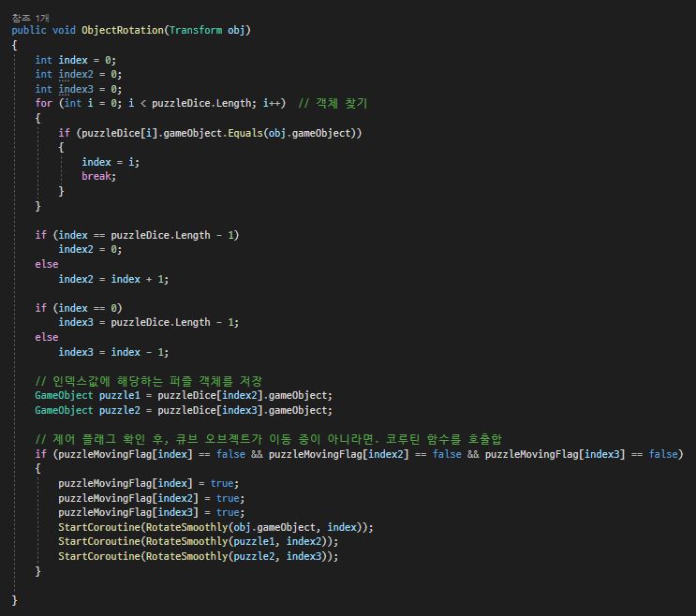Place cursor on puzzleMovingFlag[index3] == false condition
This screenshot has width=696, height=616.
coord(581,454)
